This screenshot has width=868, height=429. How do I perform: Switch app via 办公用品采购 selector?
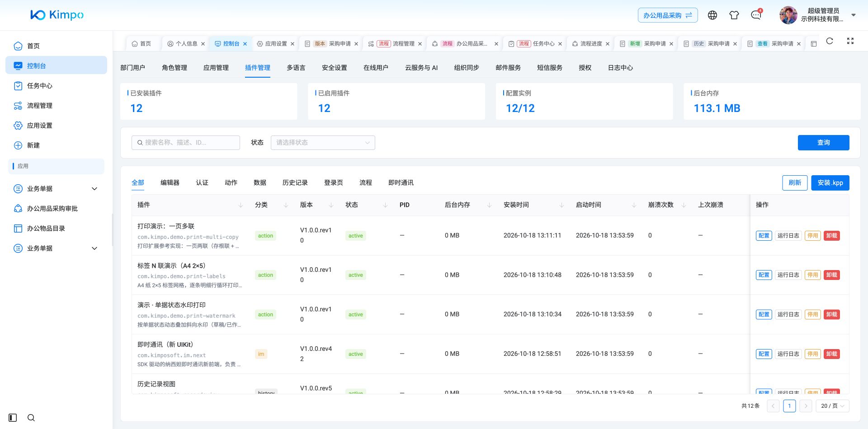pos(668,15)
